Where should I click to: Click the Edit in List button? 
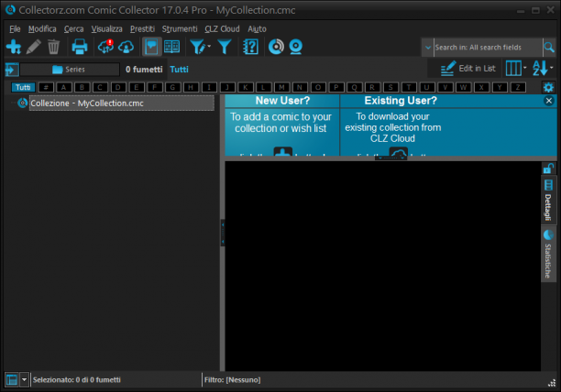point(468,69)
